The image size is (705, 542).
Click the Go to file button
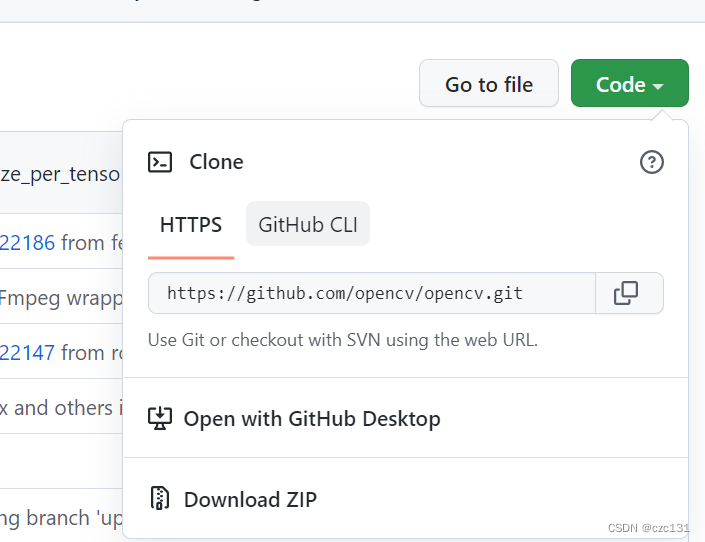click(489, 83)
